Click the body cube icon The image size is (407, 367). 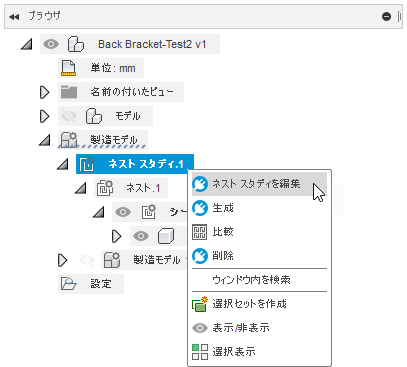tap(166, 236)
